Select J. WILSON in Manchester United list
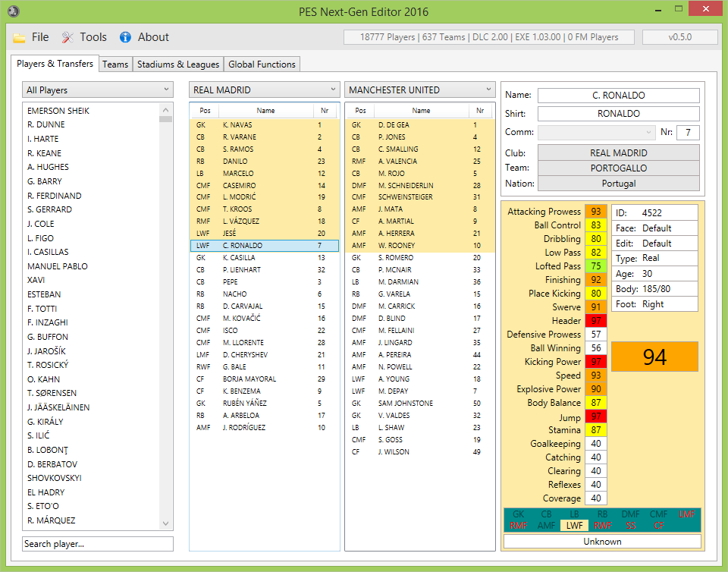This screenshot has height=572, width=728. 419,451
